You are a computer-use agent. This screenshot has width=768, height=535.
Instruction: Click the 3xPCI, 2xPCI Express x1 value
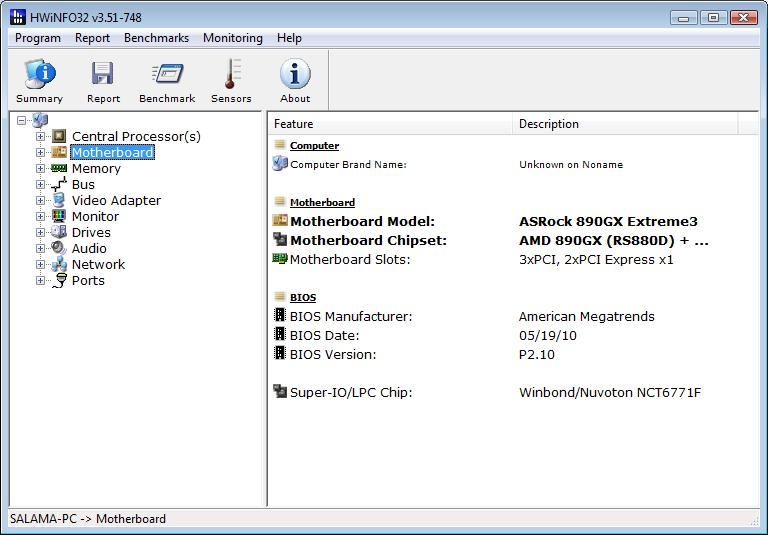596,260
